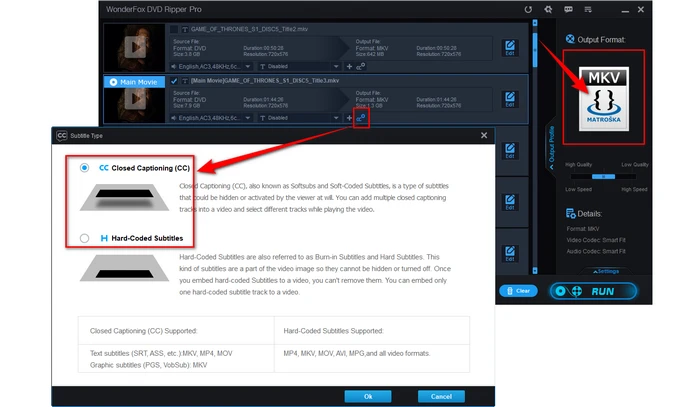700x407 pixels.
Task: Click the third Edit icon beside the dialog
Action: 510,151
